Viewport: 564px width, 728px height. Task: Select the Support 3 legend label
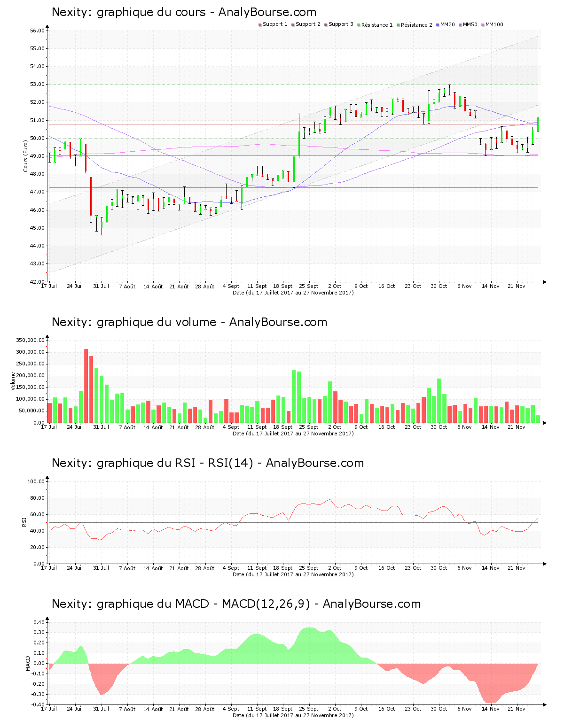(341, 24)
